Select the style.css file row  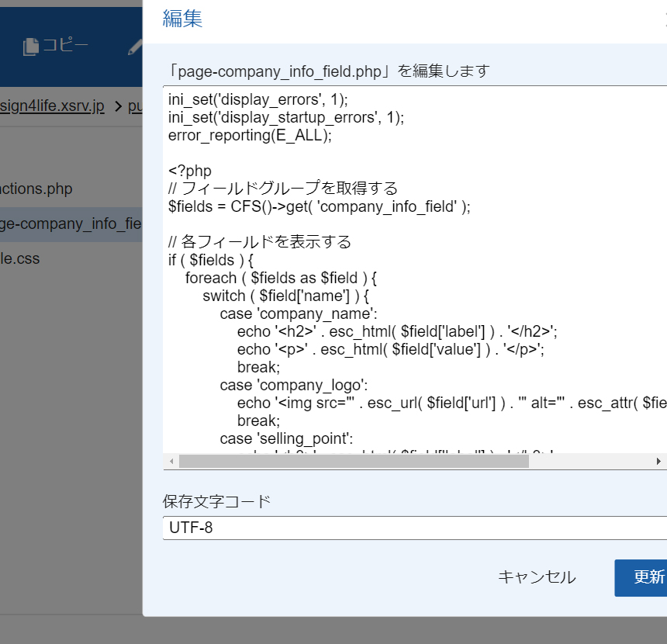tap(71, 259)
